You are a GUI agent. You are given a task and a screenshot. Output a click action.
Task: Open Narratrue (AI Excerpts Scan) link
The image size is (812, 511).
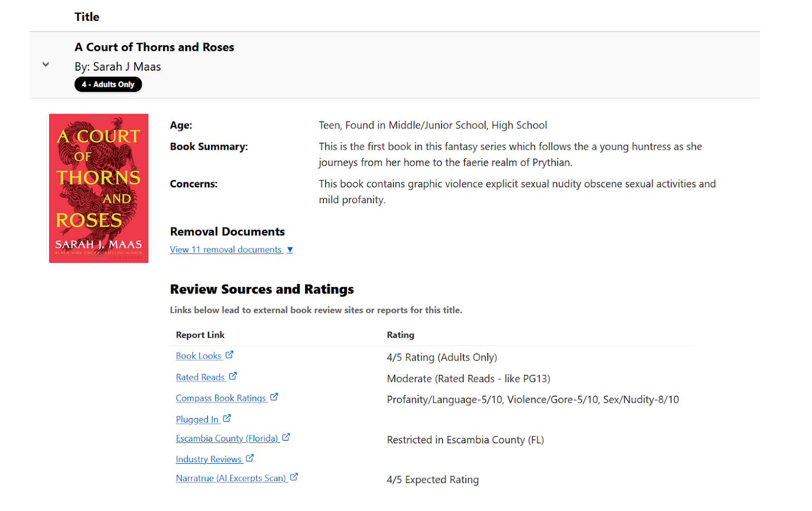coord(230,478)
